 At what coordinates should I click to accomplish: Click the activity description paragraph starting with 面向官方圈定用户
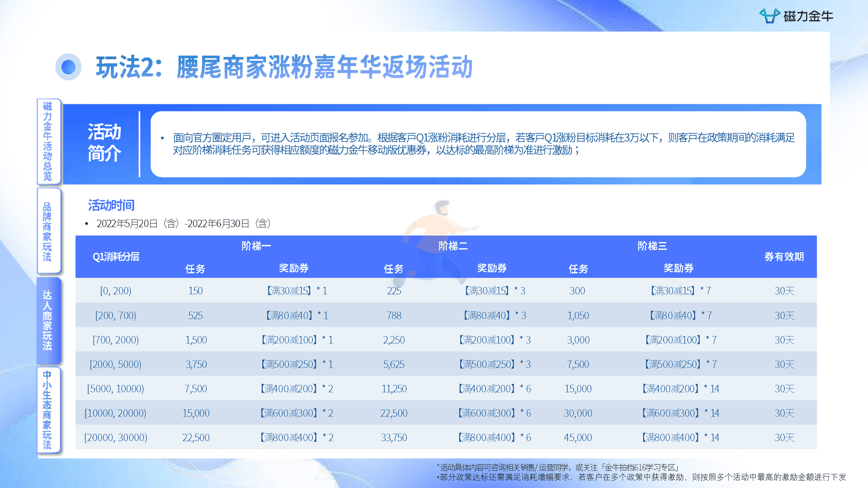pyautogui.click(x=484, y=144)
